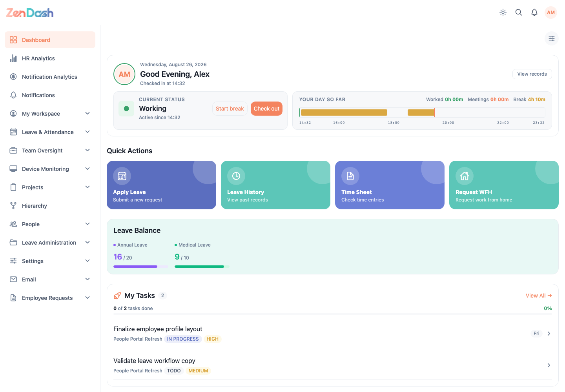565x392 pixels.
Task: Click the Annual Leave progress bar
Action: [141, 267]
